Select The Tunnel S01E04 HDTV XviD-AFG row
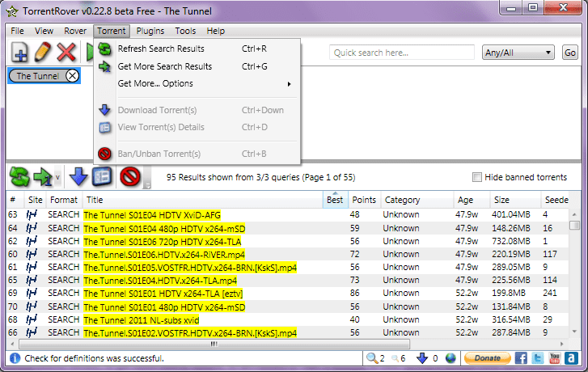 [287, 215]
